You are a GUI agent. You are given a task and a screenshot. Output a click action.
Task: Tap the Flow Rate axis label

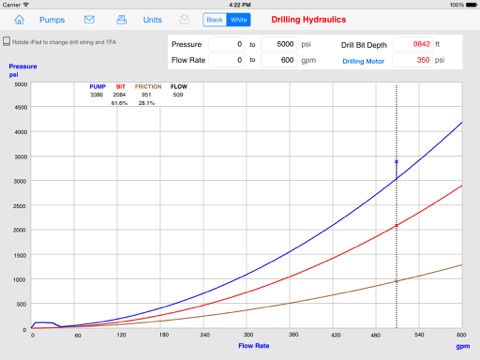[254, 346]
